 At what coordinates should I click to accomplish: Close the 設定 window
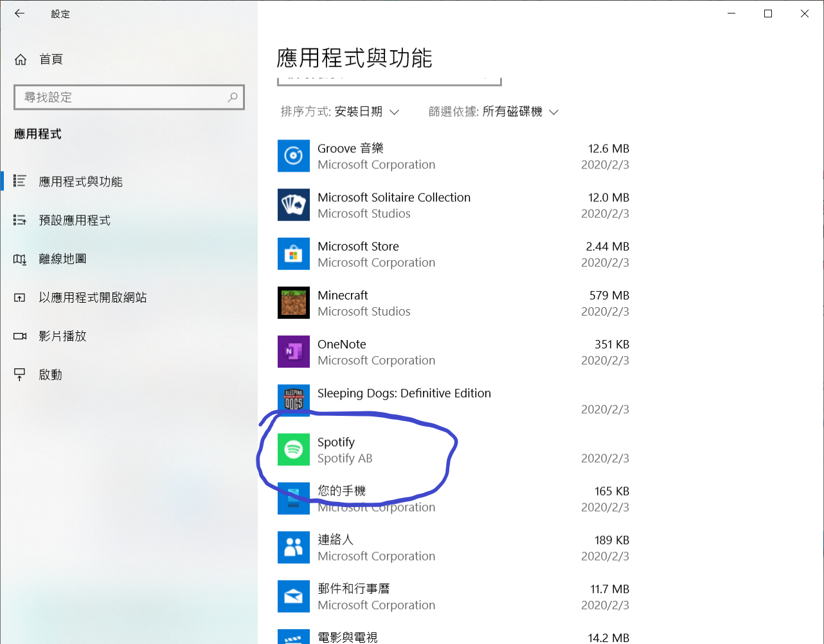(x=805, y=13)
